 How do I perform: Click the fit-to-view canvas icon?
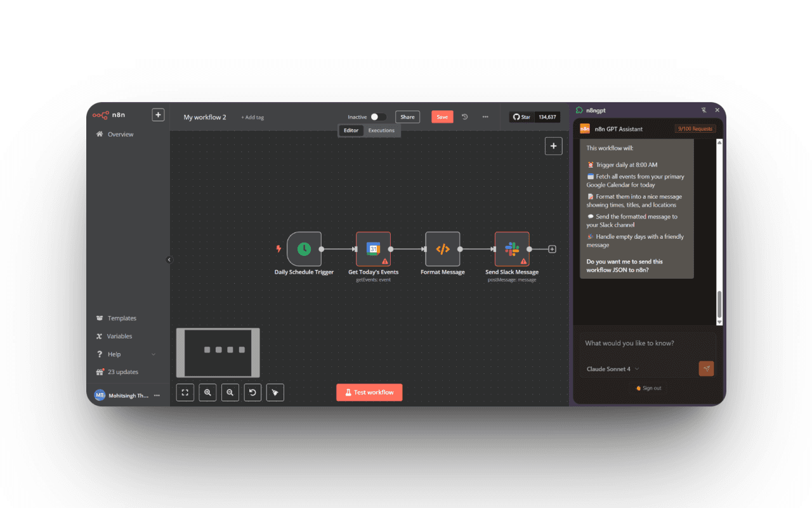tap(185, 392)
